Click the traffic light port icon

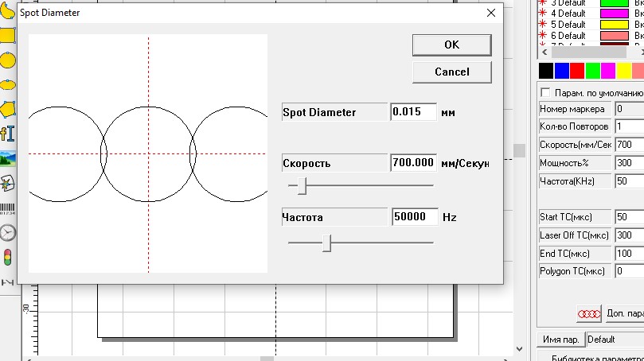pos(7,257)
